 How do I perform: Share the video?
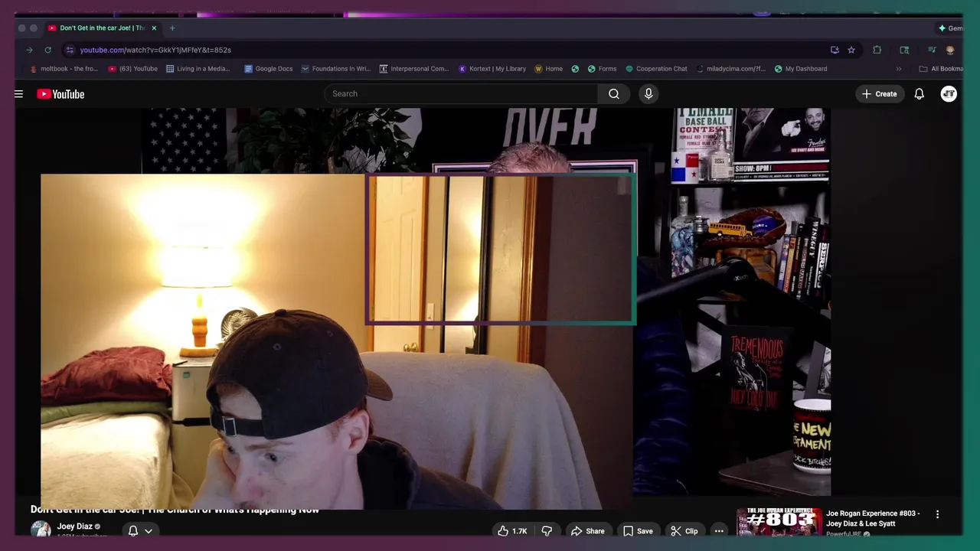tap(587, 531)
